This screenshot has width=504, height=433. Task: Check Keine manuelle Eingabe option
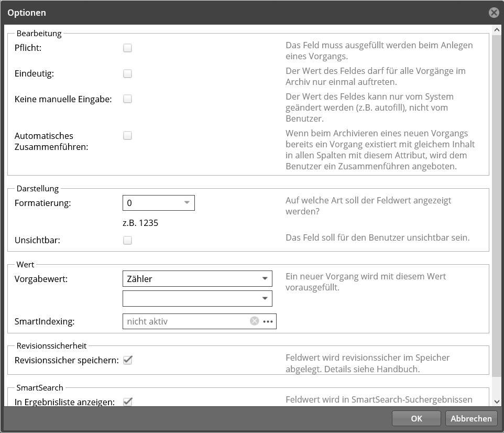click(x=128, y=99)
